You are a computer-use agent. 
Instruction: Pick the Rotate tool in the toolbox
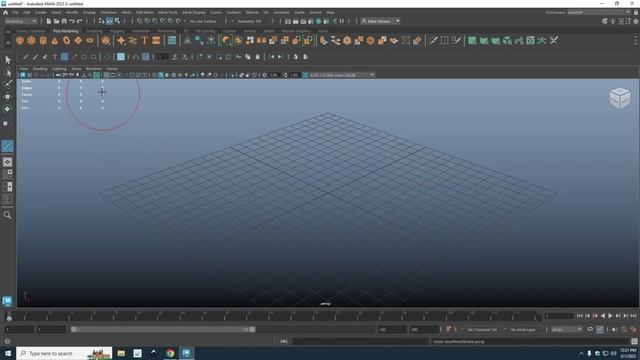[7, 109]
